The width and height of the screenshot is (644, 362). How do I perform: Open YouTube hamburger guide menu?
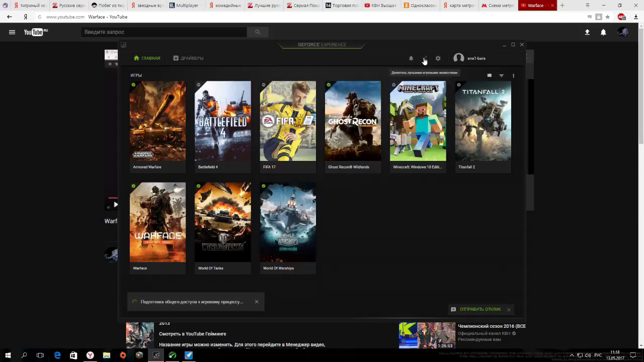pyautogui.click(x=12, y=32)
